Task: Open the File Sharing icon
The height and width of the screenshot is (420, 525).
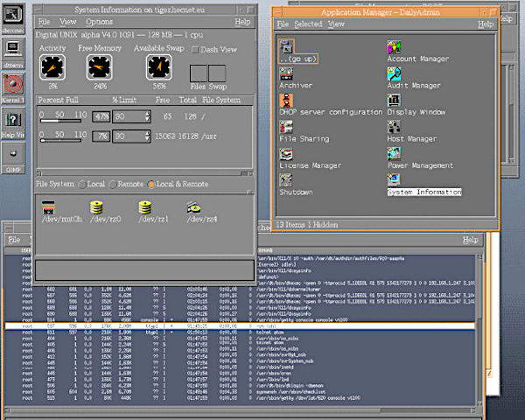Action: (x=286, y=127)
